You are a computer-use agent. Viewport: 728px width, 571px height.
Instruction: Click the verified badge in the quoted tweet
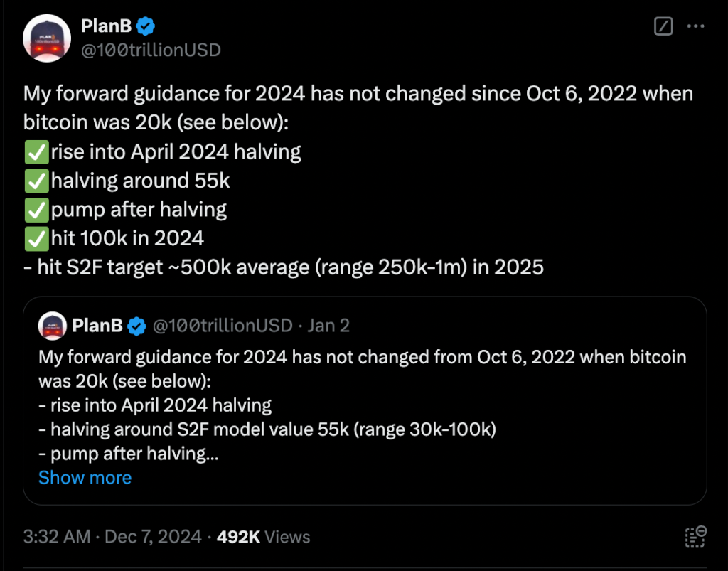coord(137,326)
